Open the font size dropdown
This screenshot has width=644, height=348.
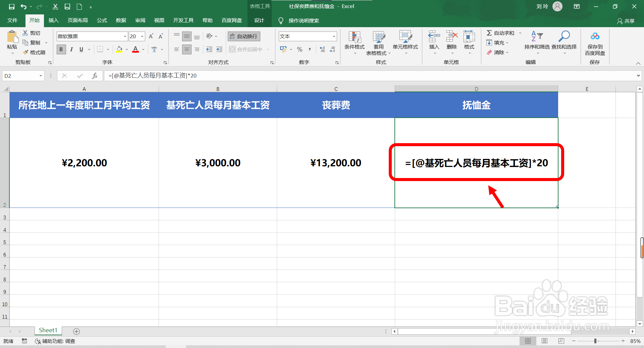(x=142, y=36)
